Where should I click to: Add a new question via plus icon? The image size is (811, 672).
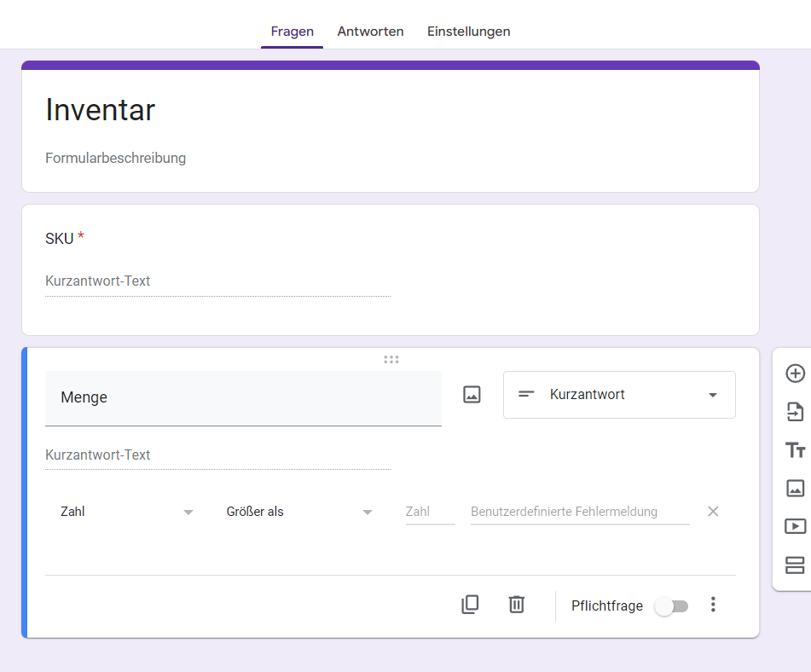click(x=795, y=374)
